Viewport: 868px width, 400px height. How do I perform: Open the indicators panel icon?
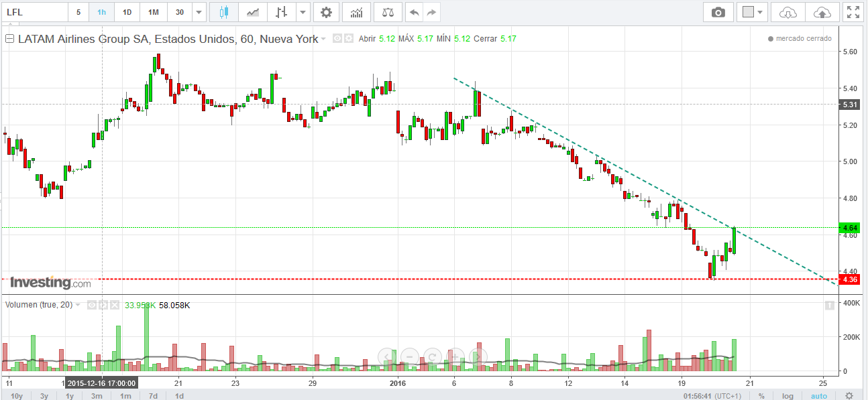click(x=357, y=12)
